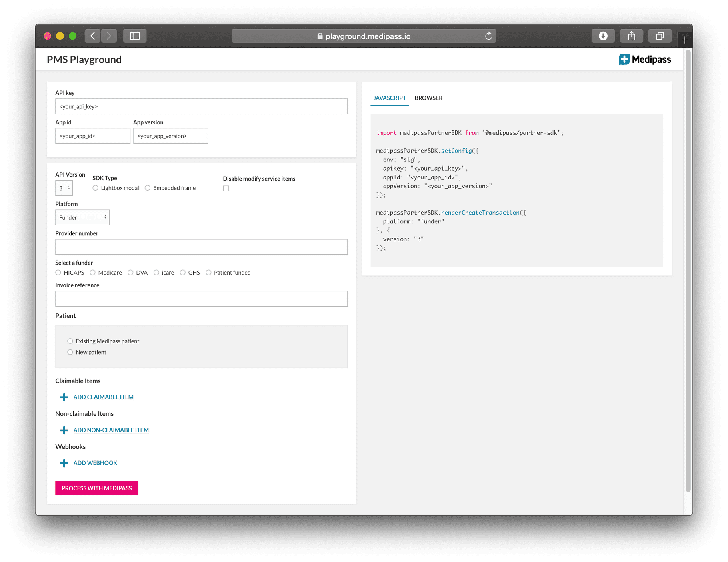Reload the page
728x562 pixels.
tap(488, 36)
